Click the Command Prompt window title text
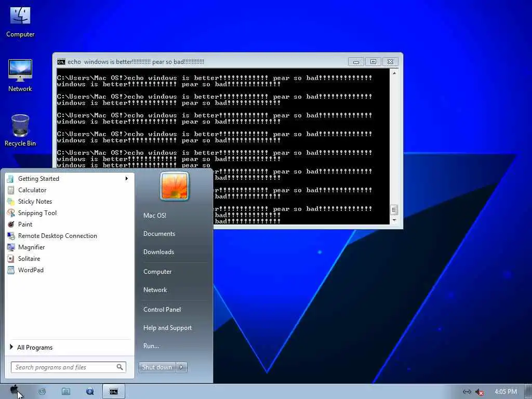532x399 pixels. pos(136,62)
